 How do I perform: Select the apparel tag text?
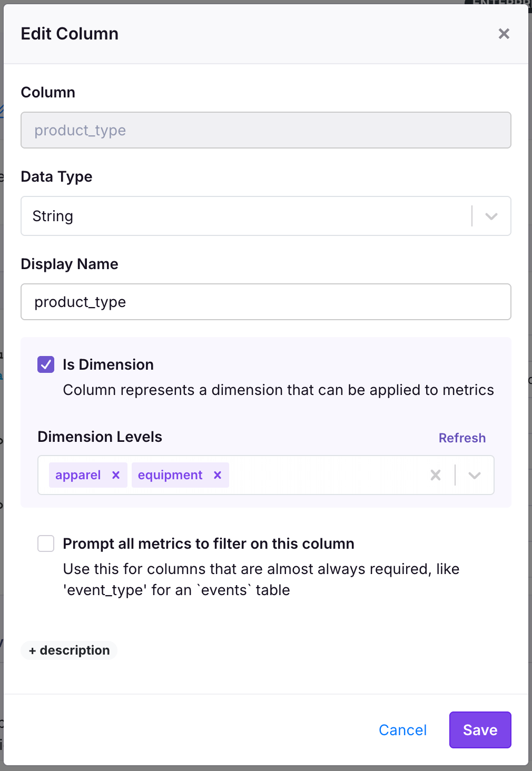(78, 475)
